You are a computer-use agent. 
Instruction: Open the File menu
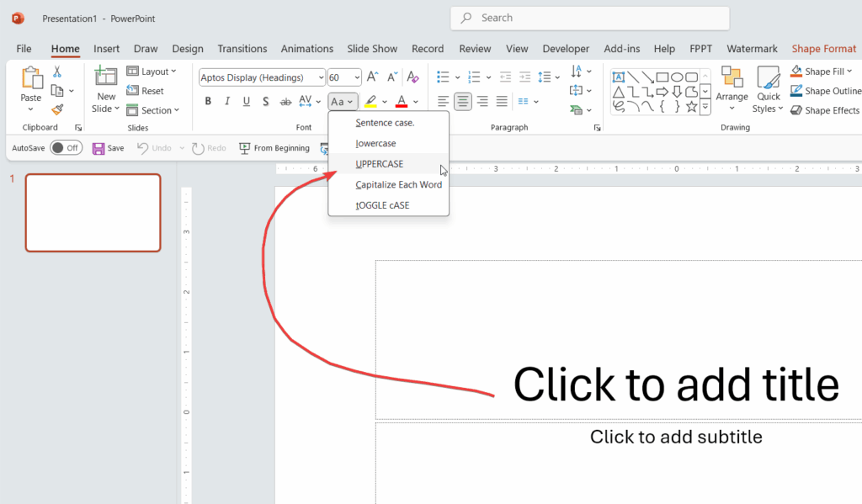24,48
